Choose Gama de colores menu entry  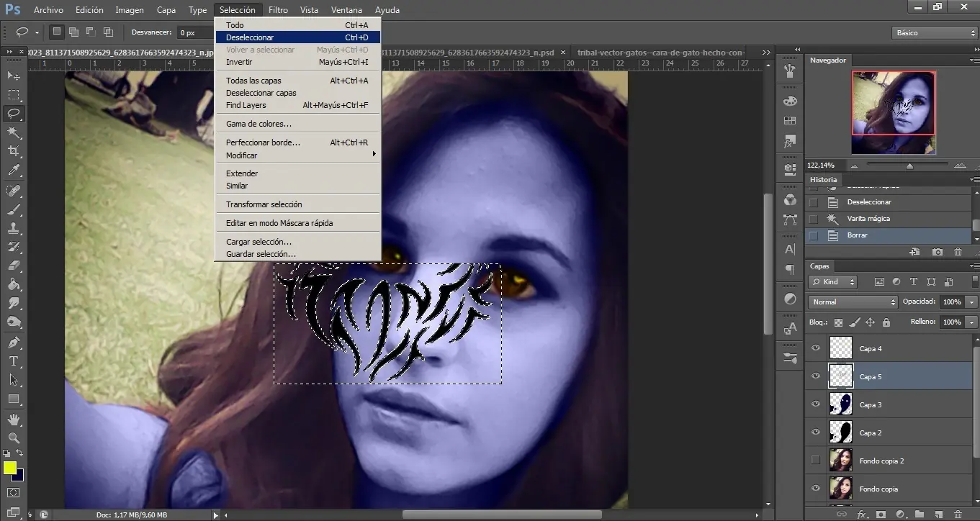point(297,124)
